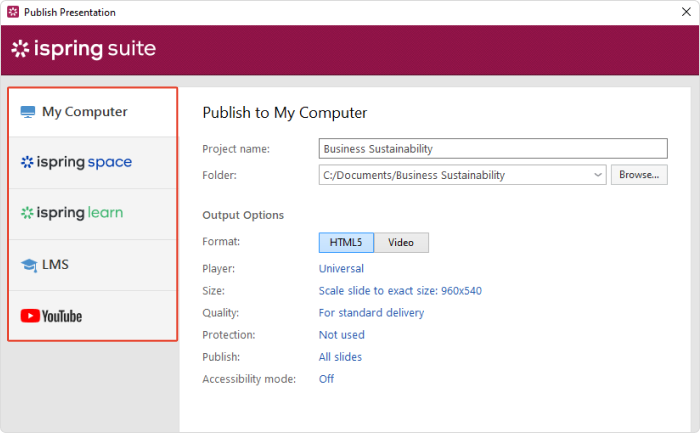The width and height of the screenshot is (700, 433).
Task: Click the Browse... button
Action: click(639, 175)
